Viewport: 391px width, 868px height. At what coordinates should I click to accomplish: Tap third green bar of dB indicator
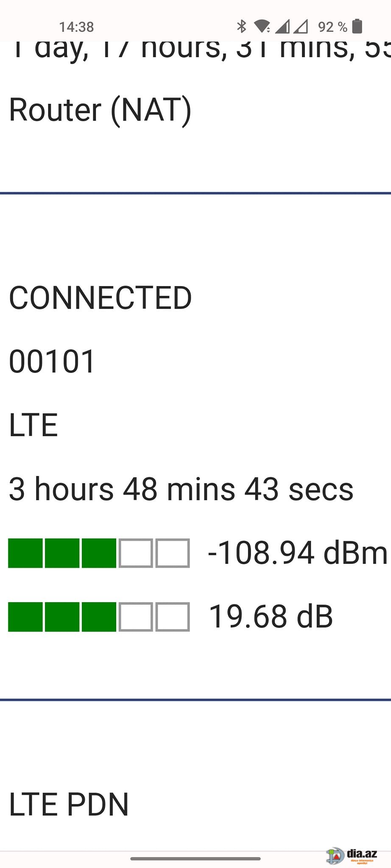(x=99, y=617)
